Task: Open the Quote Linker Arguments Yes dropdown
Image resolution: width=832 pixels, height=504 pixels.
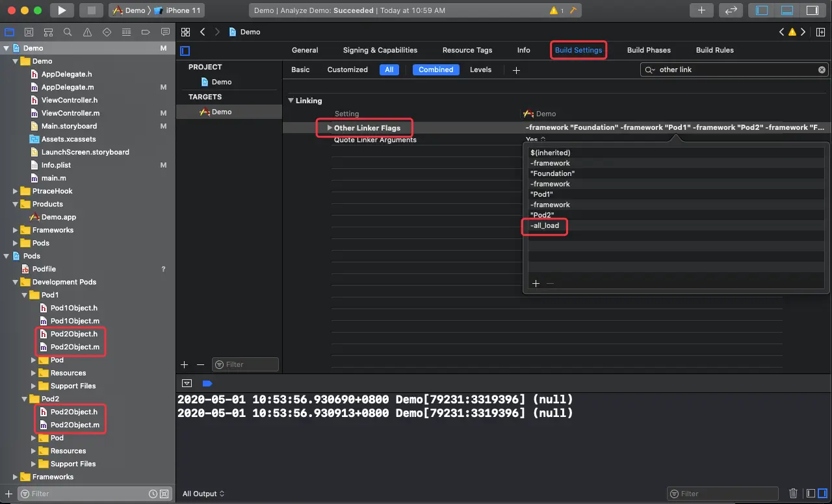Action: coord(536,139)
